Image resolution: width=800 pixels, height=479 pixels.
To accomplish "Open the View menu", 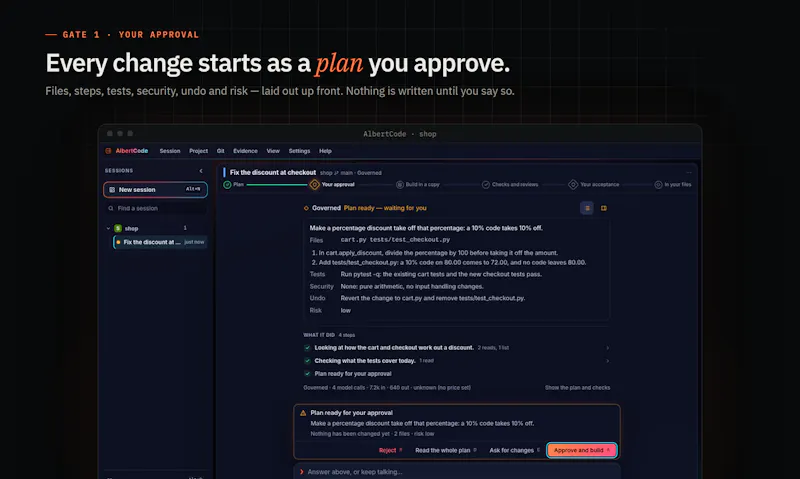I will (x=273, y=151).
